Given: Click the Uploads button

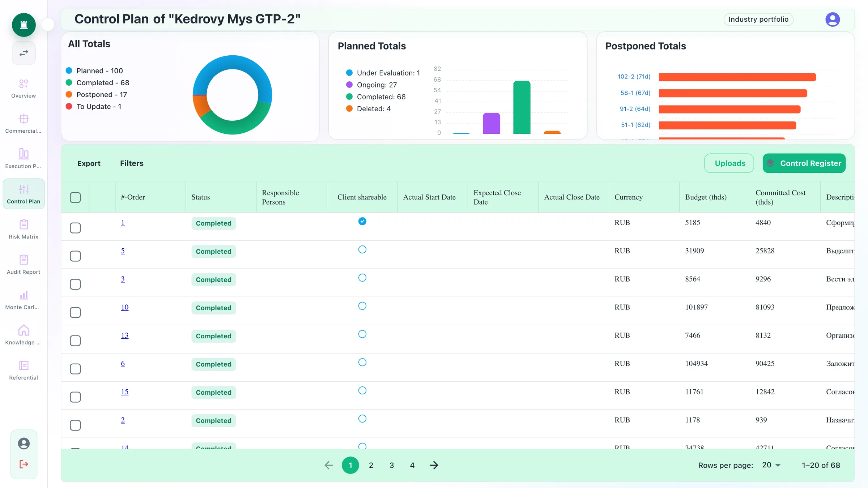Looking at the screenshot, I should click(729, 163).
